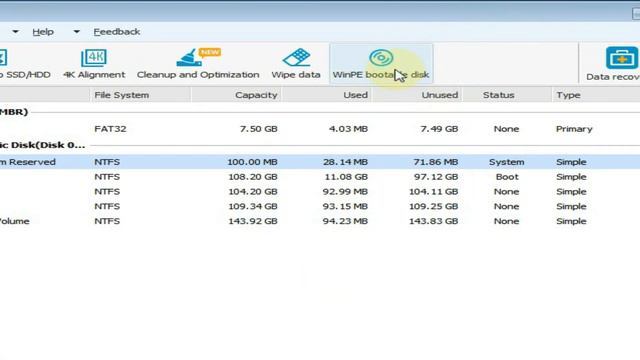The width and height of the screenshot is (640, 360).
Task: Sort by Capacity column header
Action: click(x=236, y=95)
